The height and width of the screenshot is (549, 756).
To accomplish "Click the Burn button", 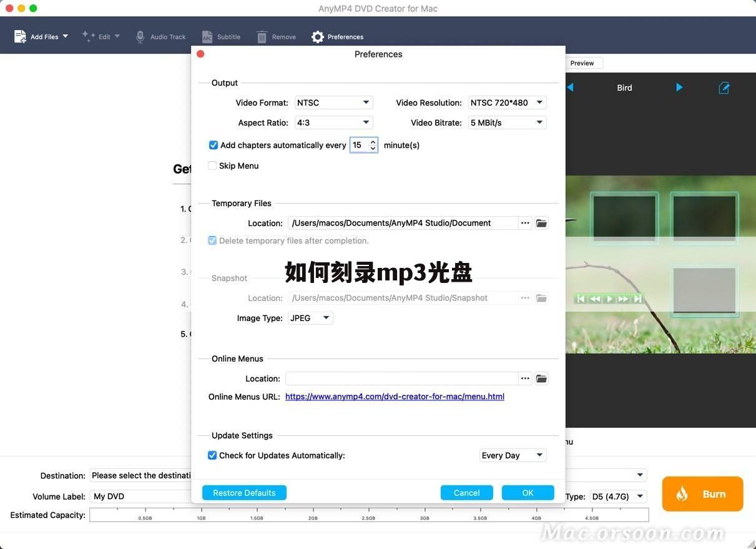I will click(x=703, y=494).
